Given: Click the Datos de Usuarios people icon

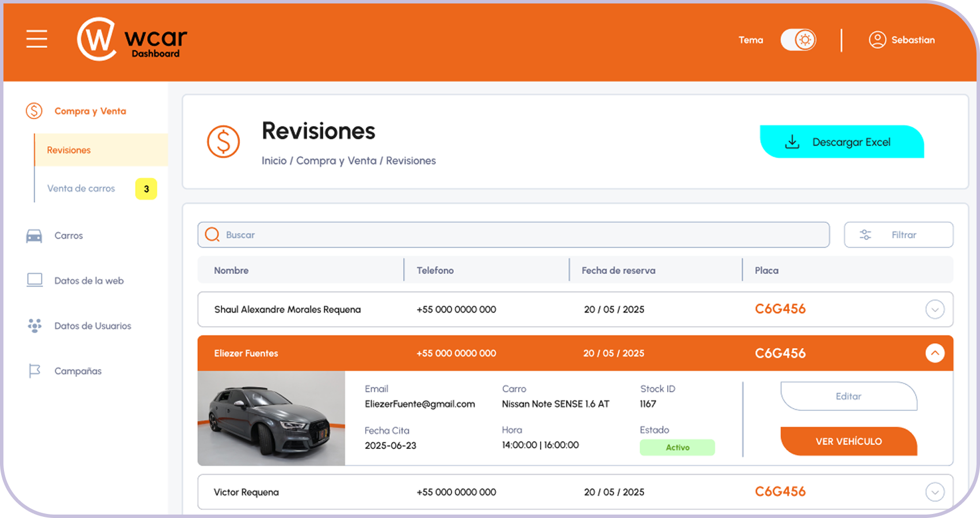Looking at the screenshot, I should coord(35,326).
